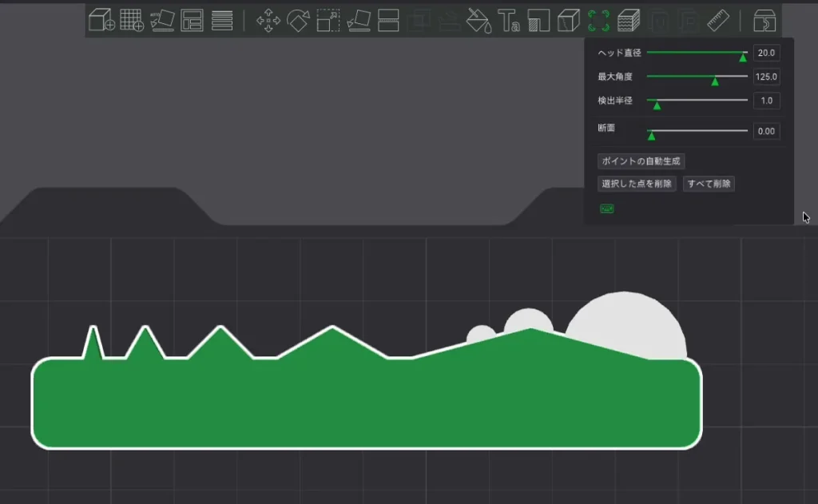Click the add object cube icon

click(101, 20)
